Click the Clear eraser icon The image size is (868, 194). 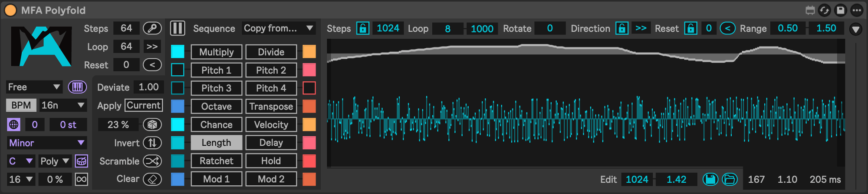(x=152, y=179)
